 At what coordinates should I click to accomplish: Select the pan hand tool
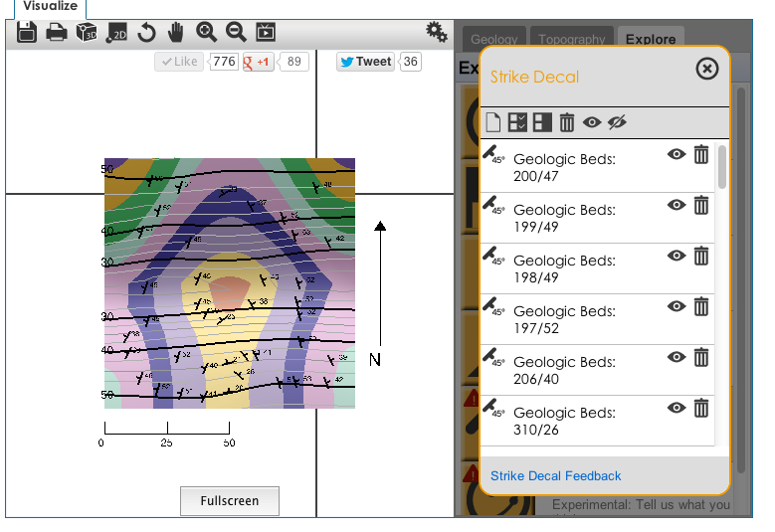[176, 33]
